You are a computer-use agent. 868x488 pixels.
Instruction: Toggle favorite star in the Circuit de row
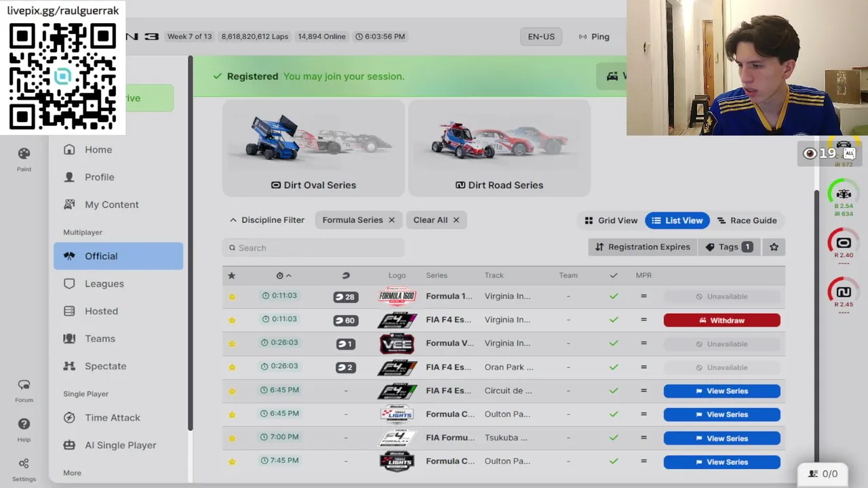coord(232,391)
